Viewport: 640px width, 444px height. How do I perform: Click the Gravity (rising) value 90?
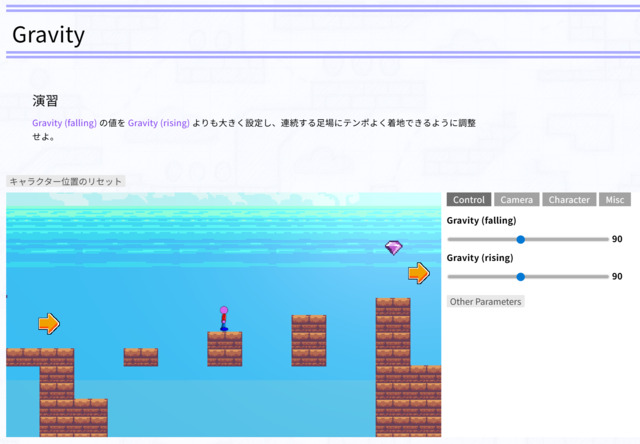coord(617,277)
